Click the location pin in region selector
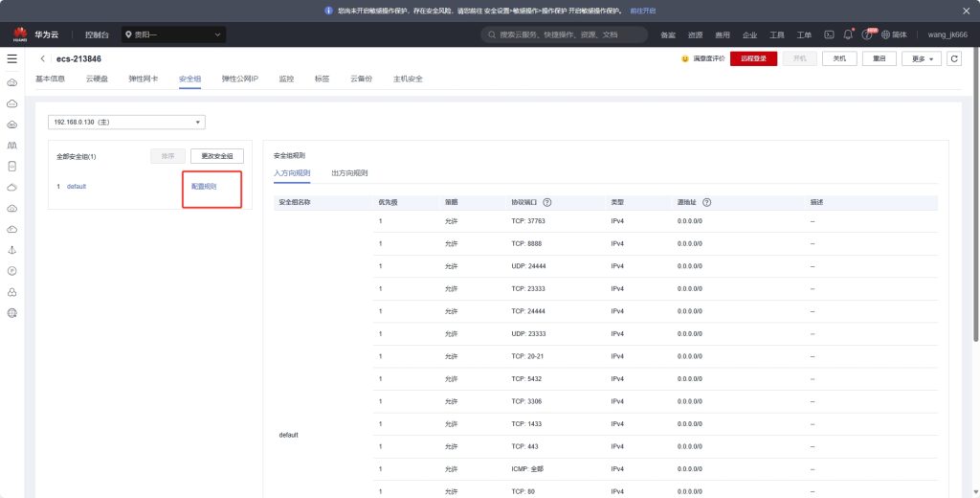 tap(129, 35)
